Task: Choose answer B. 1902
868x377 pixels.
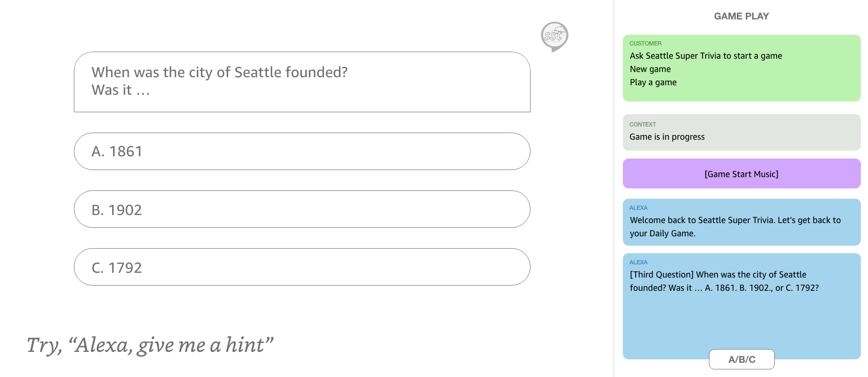Action: [302, 209]
